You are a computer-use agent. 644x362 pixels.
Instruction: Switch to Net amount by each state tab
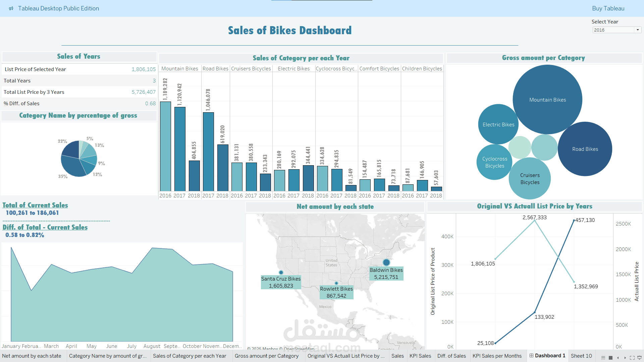(32, 356)
